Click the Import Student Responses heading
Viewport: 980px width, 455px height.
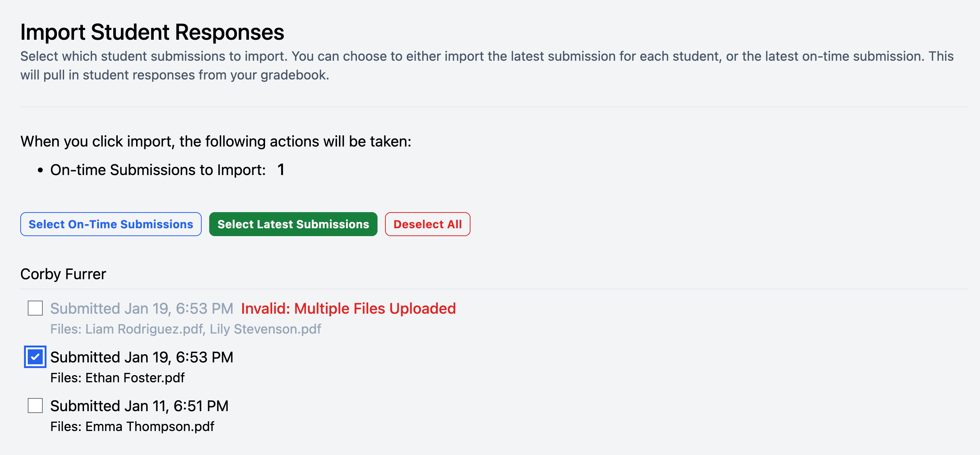152,32
